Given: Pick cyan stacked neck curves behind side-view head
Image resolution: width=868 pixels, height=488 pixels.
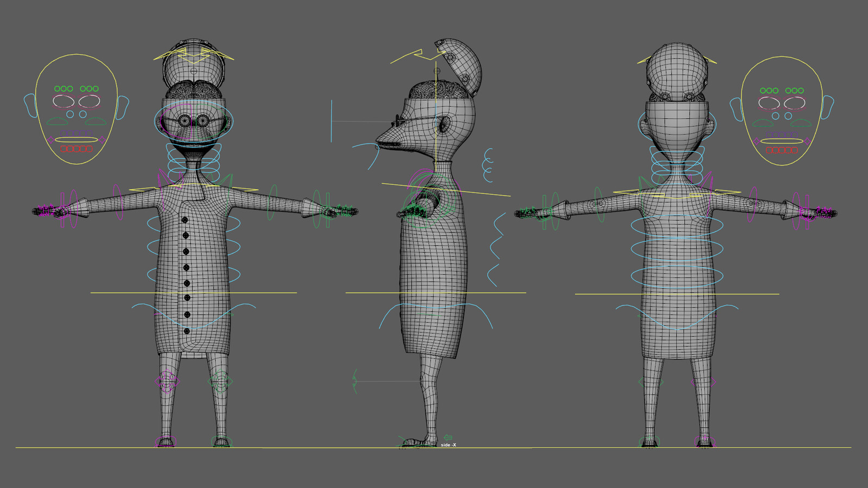Looking at the screenshot, I should (488, 165).
